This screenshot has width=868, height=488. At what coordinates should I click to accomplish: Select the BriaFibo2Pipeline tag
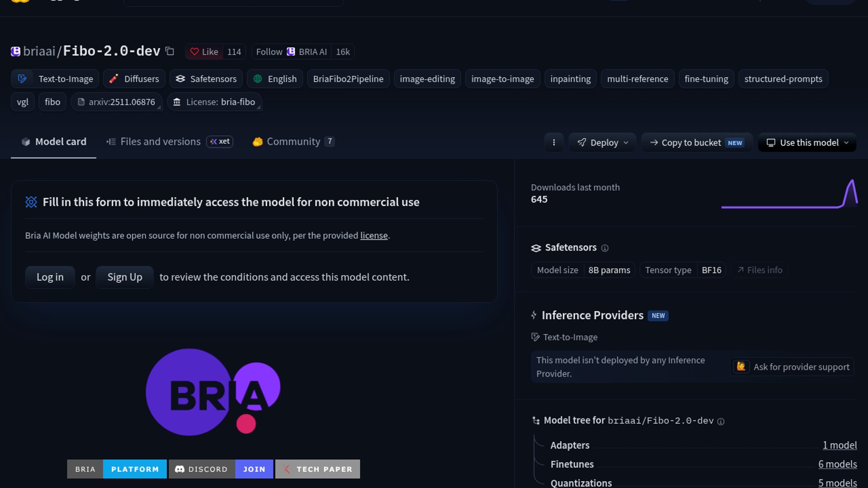(348, 79)
